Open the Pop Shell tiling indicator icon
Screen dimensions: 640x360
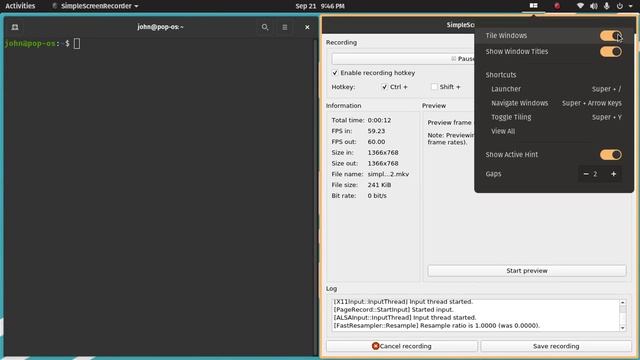(533, 6)
